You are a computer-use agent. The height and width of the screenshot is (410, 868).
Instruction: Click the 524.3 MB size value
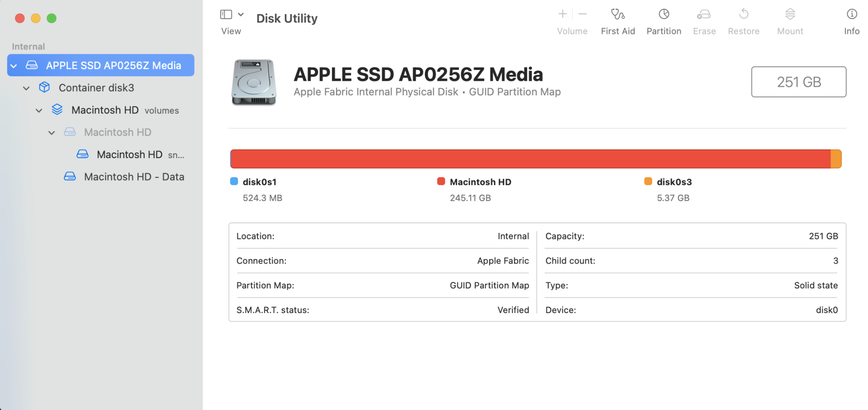point(263,198)
